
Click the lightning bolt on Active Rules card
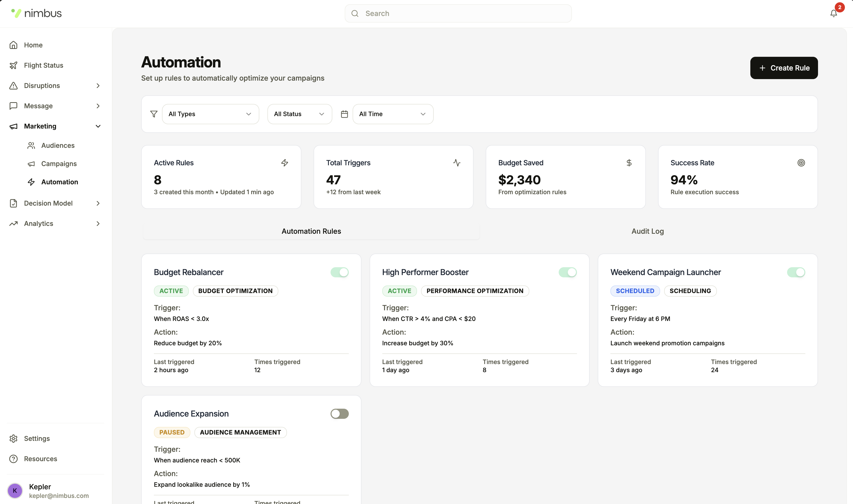pos(285,163)
